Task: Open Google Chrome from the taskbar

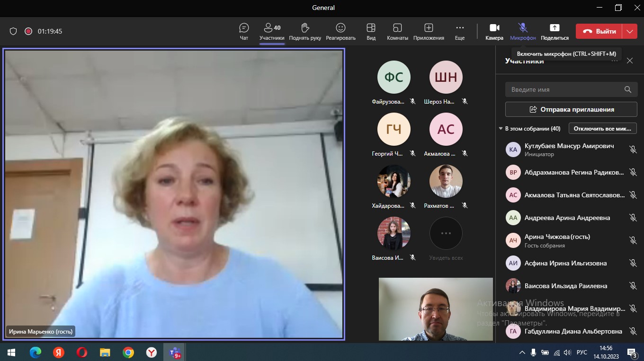Action: [x=128, y=352]
